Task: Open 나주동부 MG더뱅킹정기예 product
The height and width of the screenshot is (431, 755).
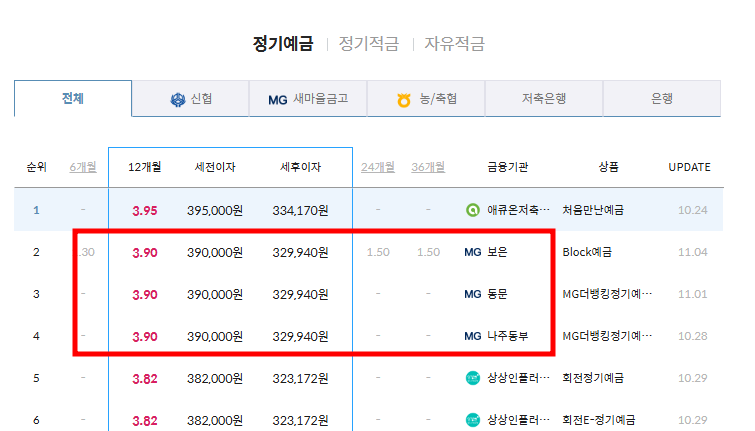Action: [608, 336]
